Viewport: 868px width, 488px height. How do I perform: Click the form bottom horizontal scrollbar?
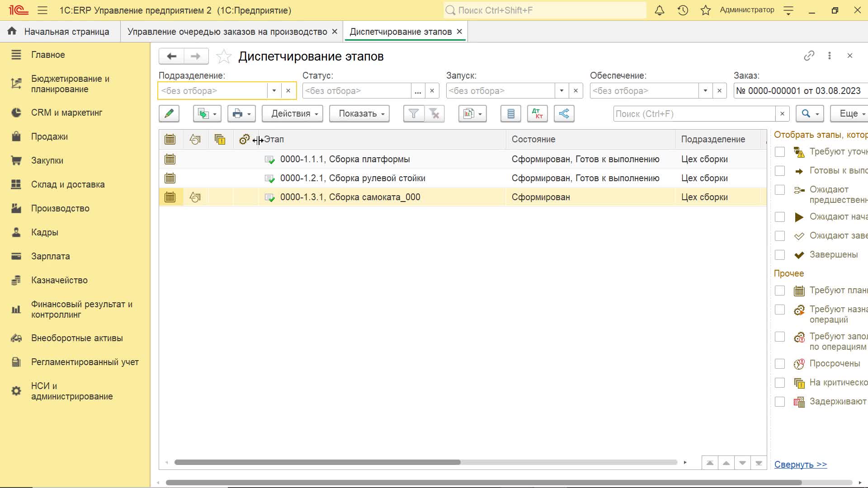[484, 483]
